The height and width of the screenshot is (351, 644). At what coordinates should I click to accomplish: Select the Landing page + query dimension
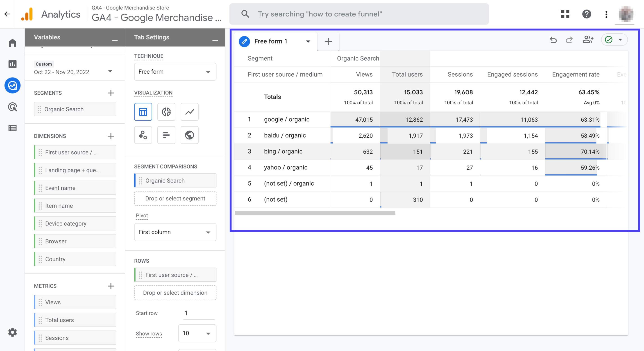(x=75, y=170)
